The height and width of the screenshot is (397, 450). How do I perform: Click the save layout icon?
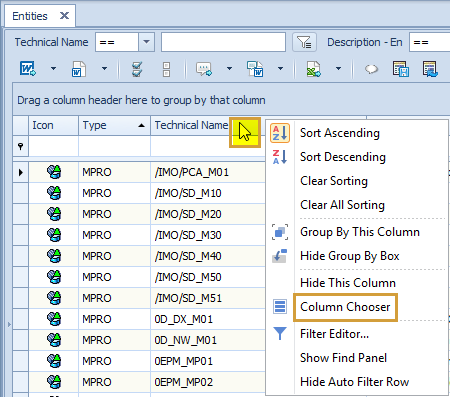pyautogui.click(x=400, y=69)
